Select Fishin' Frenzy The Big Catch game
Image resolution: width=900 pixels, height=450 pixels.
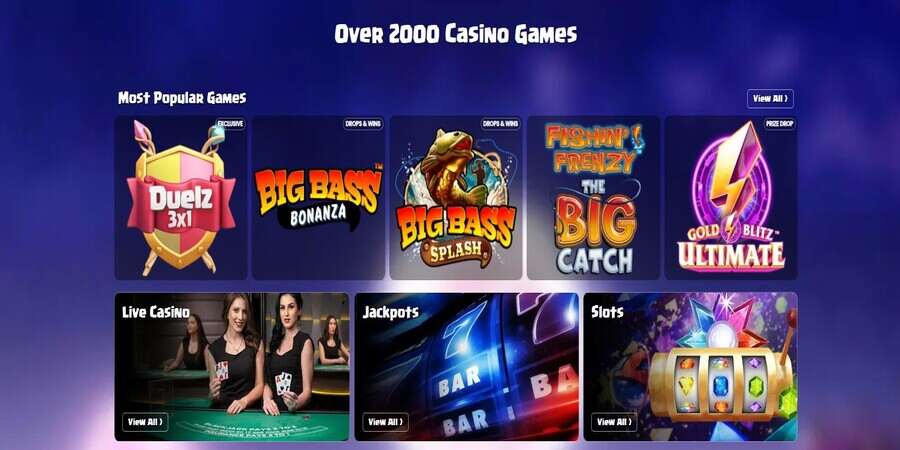point(593,197)
